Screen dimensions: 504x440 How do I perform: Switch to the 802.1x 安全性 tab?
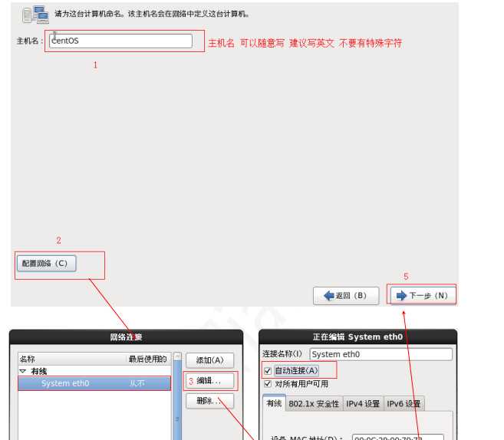314,404
